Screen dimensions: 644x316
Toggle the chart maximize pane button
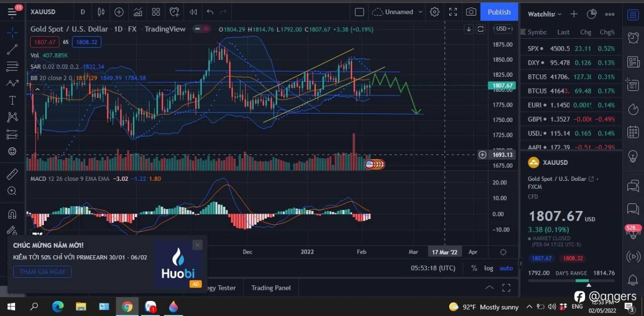coord(481,29)
